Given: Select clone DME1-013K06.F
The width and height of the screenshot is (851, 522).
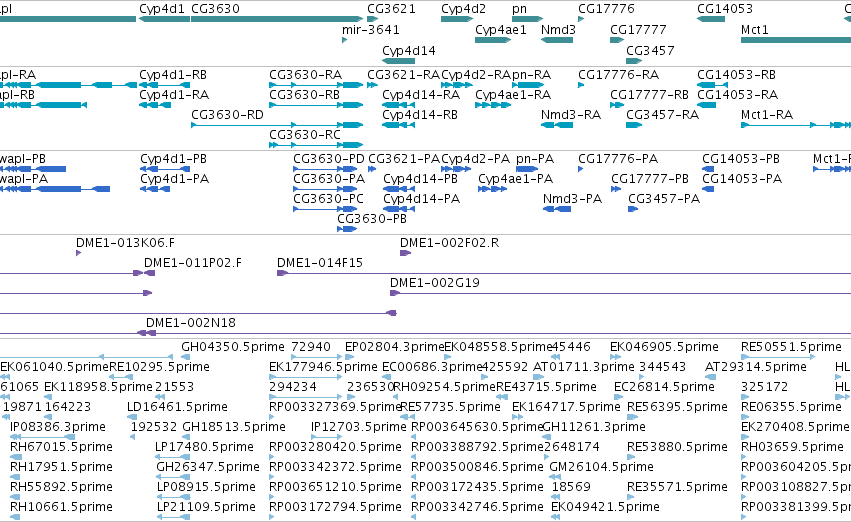Looking at the screenshot, I should pos(125,243).
